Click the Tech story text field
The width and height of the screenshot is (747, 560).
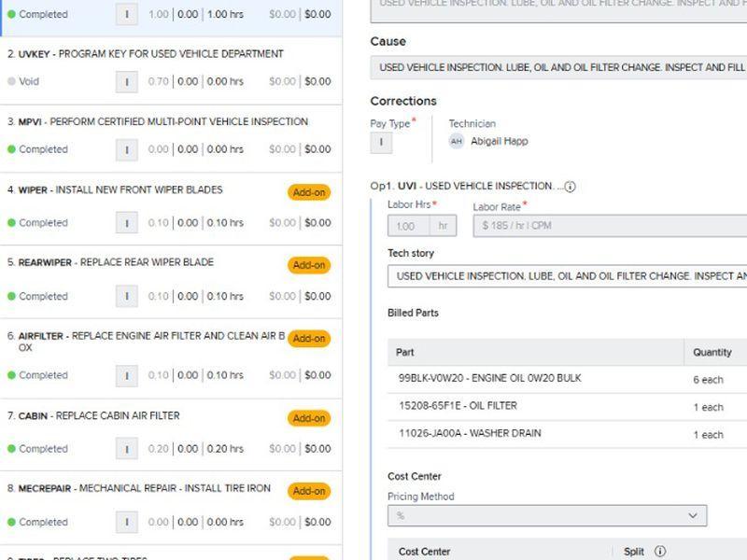567,276
